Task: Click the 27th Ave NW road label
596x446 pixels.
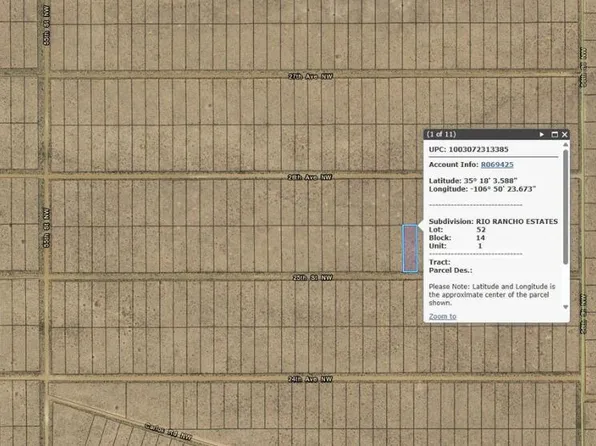Action: click(x=311, y=76)
